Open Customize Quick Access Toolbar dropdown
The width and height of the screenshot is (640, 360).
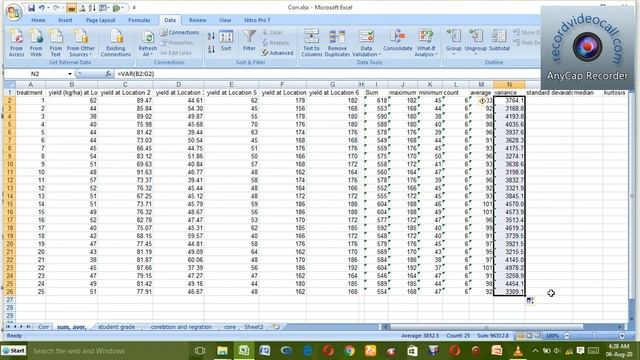[134, 8]
